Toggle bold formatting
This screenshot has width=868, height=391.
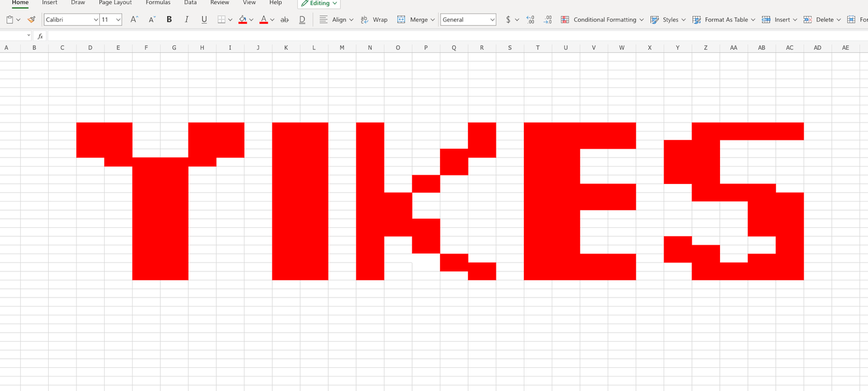169,20
